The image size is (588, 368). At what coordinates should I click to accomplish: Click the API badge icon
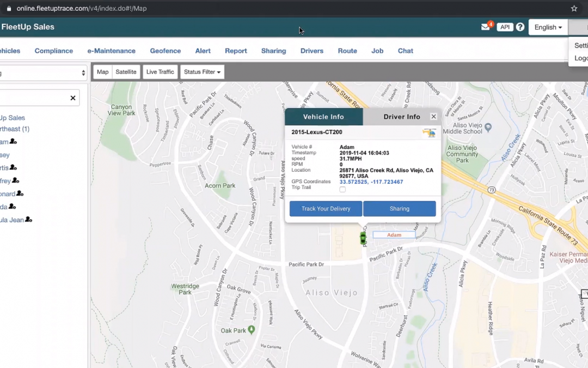(505, 27)
